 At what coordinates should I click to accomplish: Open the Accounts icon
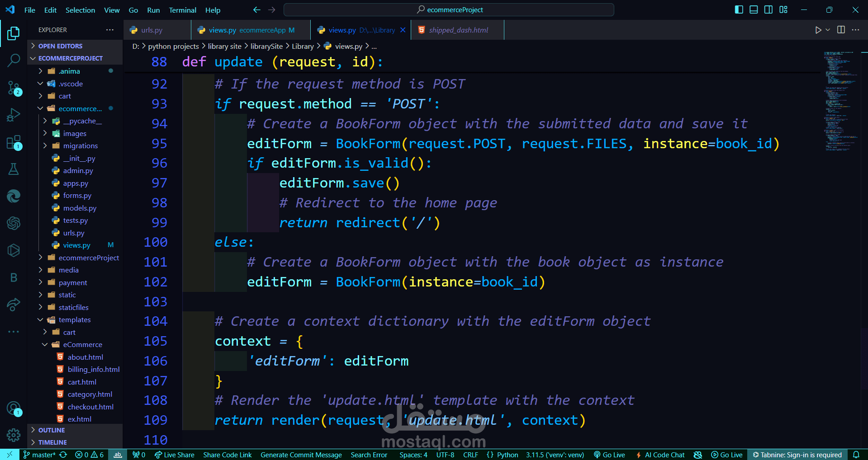(x=14, y=408)
